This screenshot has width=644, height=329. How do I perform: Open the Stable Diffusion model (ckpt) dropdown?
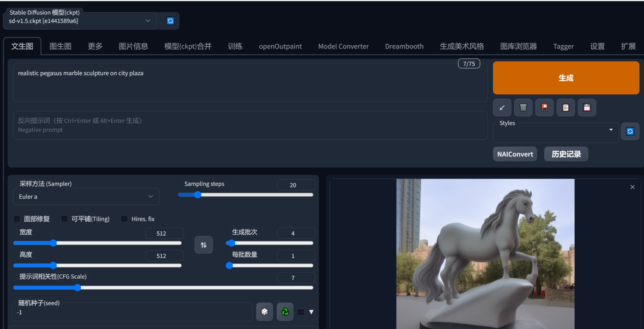pos(80,21)
